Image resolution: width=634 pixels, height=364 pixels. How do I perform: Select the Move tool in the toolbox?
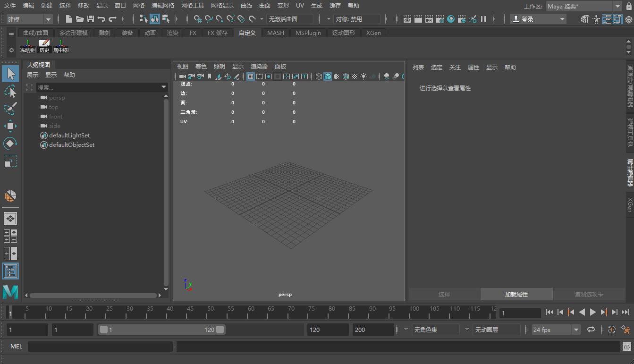(x=10, y=126)
